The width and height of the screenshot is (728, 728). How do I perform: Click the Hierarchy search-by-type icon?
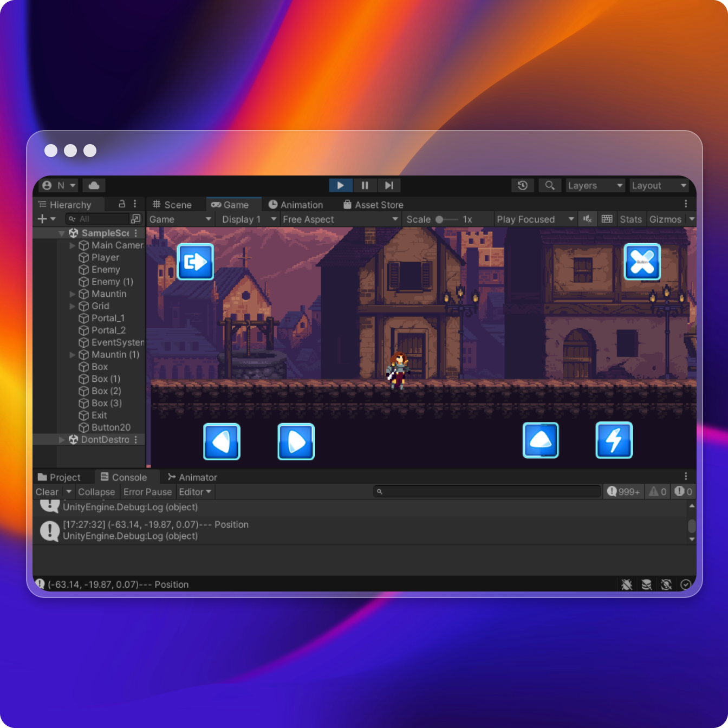tap(136, 219)
